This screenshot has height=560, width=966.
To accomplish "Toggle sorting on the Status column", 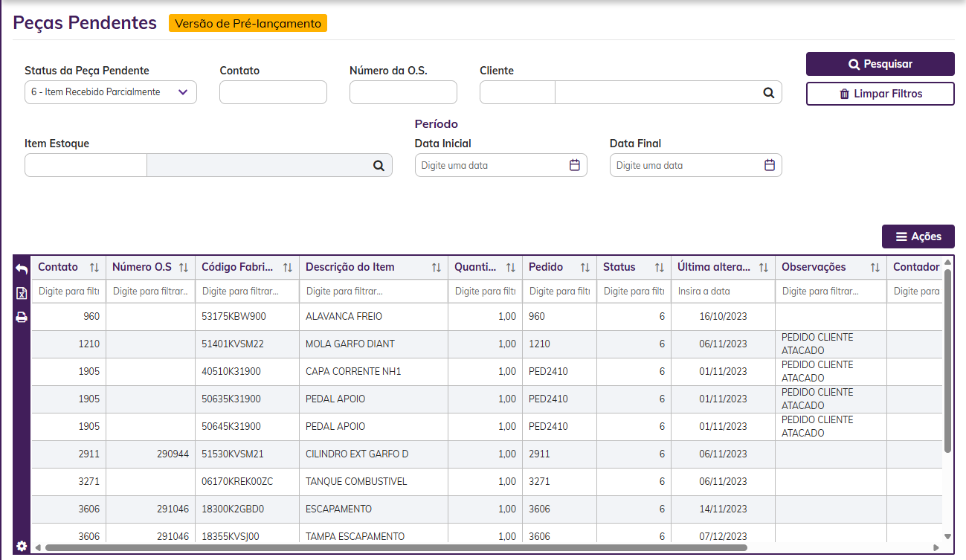I will click(659, 268).
